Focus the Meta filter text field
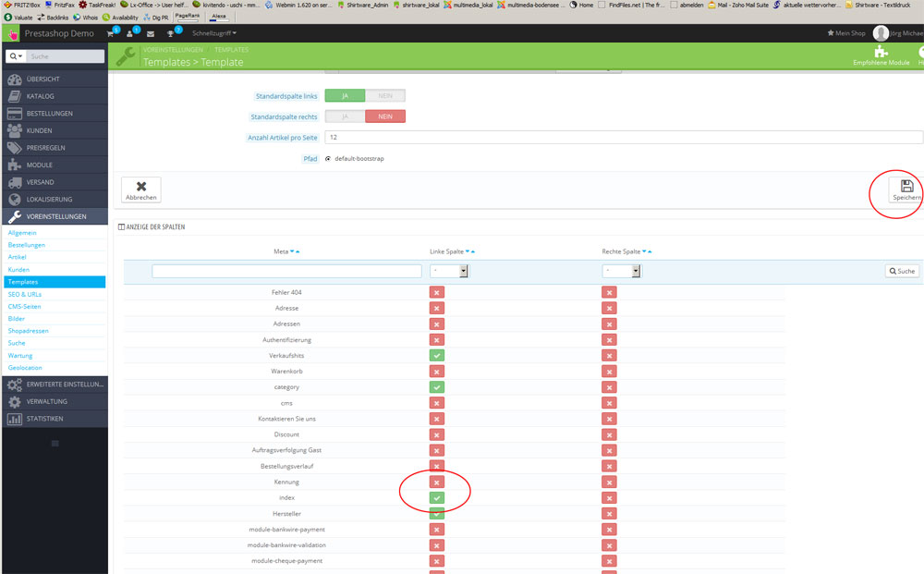This screenshot has height=574, width=924. (287, 271)
